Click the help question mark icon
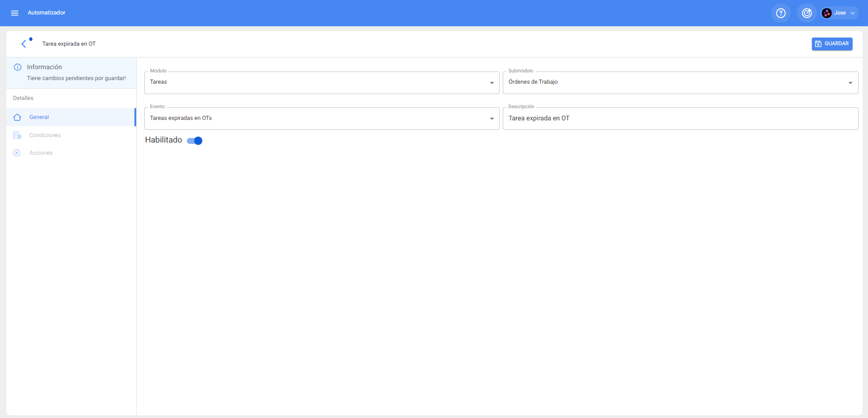 781,13
